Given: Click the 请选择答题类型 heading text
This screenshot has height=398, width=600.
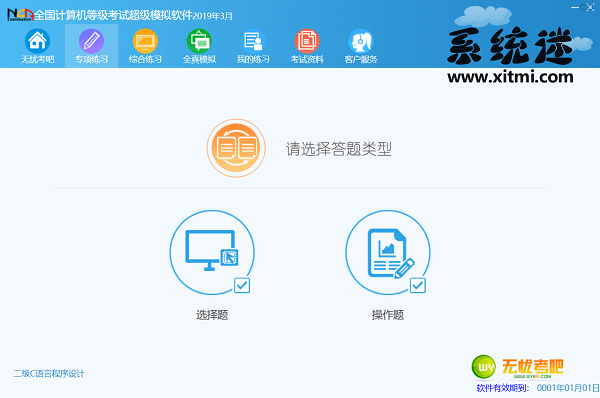Looking at the screenshot, I should coord(339,149).
